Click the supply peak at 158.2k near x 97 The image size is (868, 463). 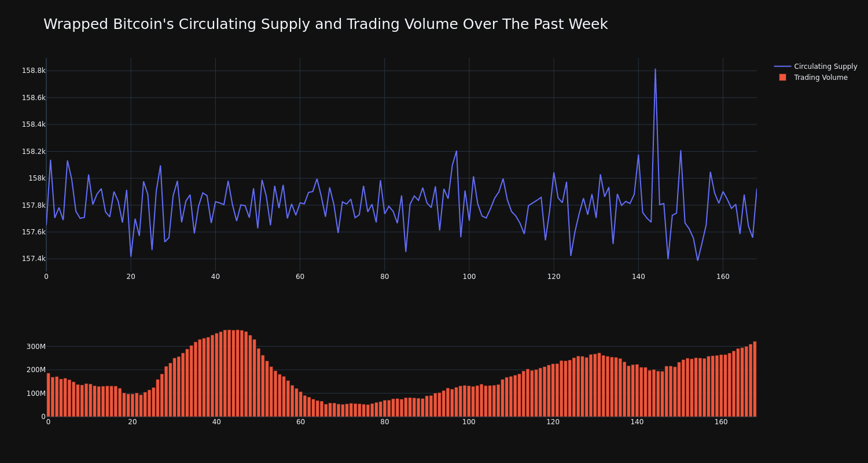click(x=456, y=152)
